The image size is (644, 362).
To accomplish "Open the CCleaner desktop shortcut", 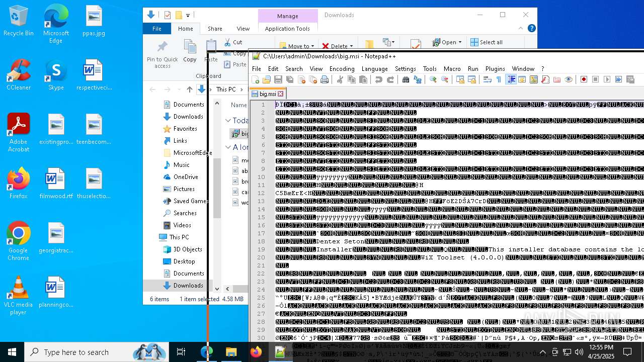I will click(x=19, y=75).
